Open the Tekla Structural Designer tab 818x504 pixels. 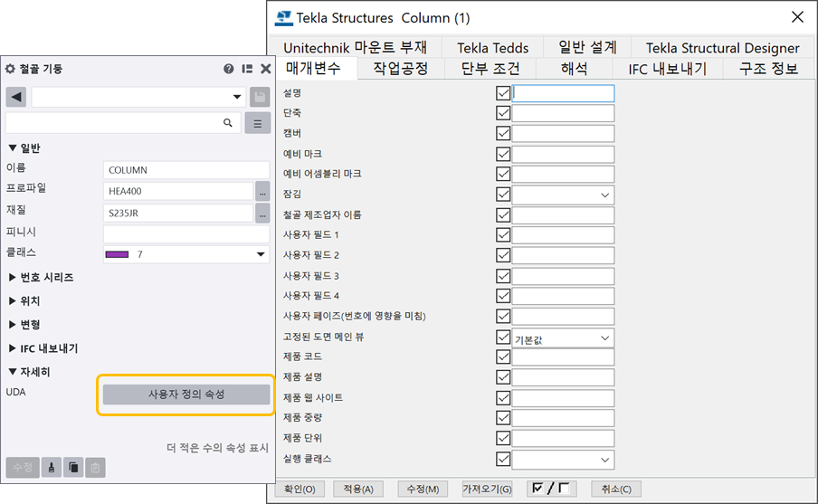pyautogui.click(x=722, y=48)
